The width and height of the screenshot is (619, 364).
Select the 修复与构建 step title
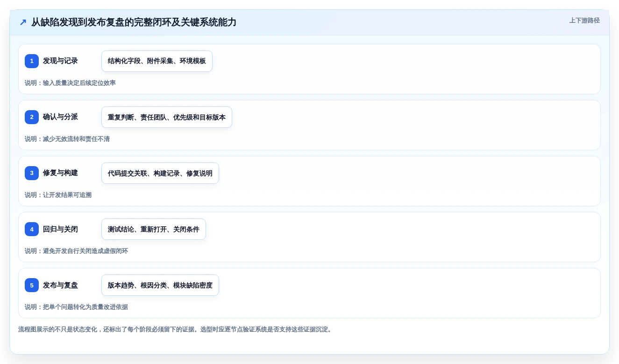[60, 173]
